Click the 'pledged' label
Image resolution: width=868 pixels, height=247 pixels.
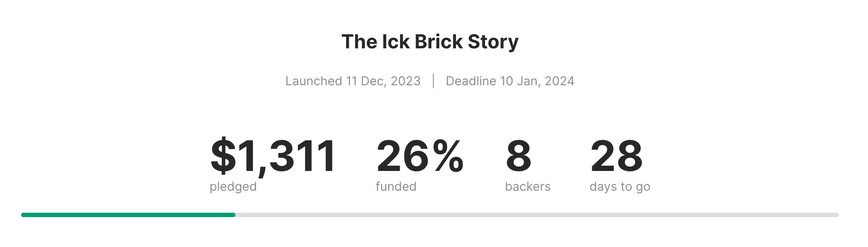233,187
